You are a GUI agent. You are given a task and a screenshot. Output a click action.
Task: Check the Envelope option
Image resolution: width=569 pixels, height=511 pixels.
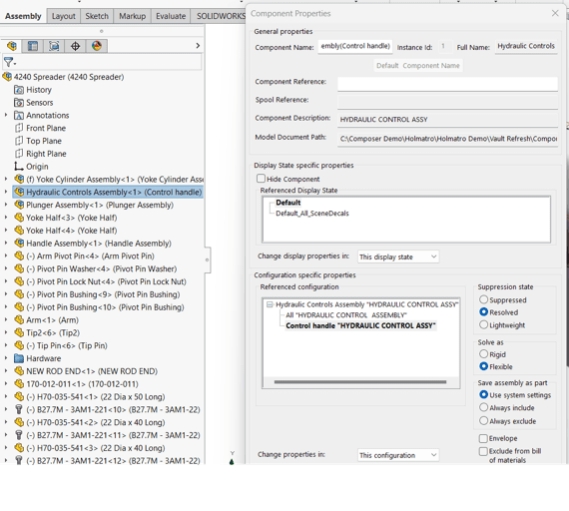pyautogui.click(x=483, y=438)
